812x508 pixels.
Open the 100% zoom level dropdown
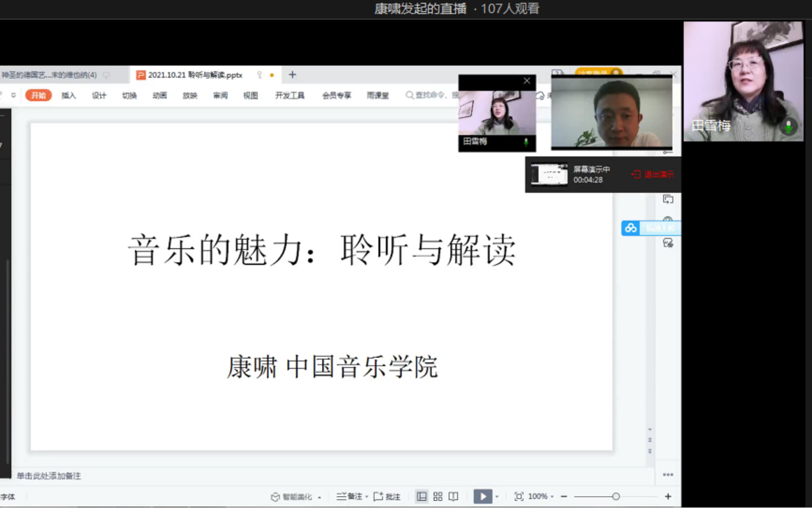point(541,496)
